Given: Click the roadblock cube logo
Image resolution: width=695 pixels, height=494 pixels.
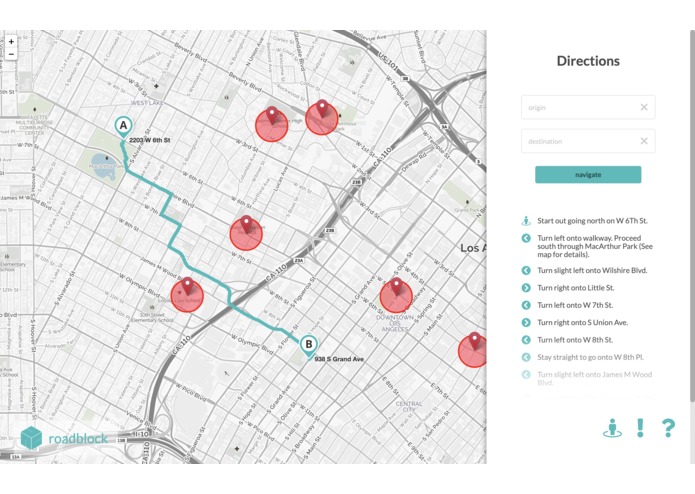Looking at the screenshot, I should [31, 438].
